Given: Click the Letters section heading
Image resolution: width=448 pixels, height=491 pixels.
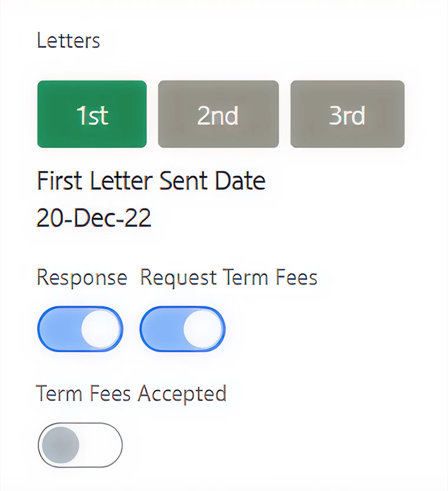Looking at the screenshot, I should [x=68, y=41].
